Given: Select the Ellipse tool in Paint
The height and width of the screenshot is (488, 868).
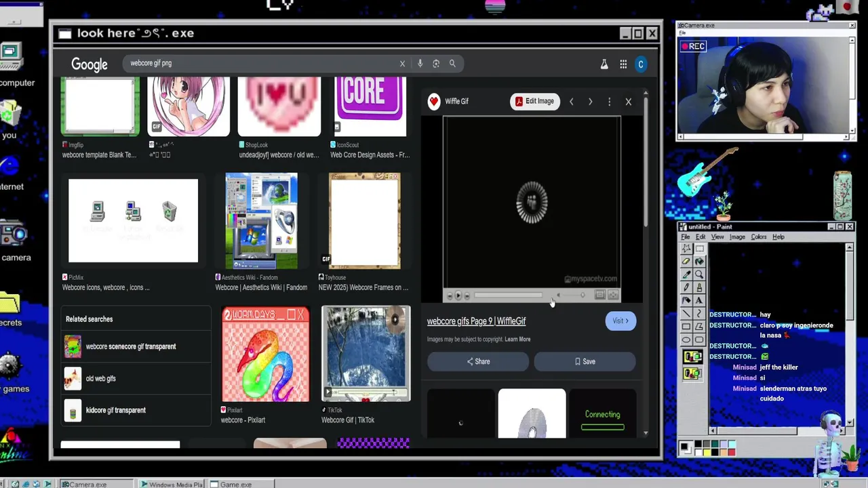Looking at the screenshot, I should 686,339.
